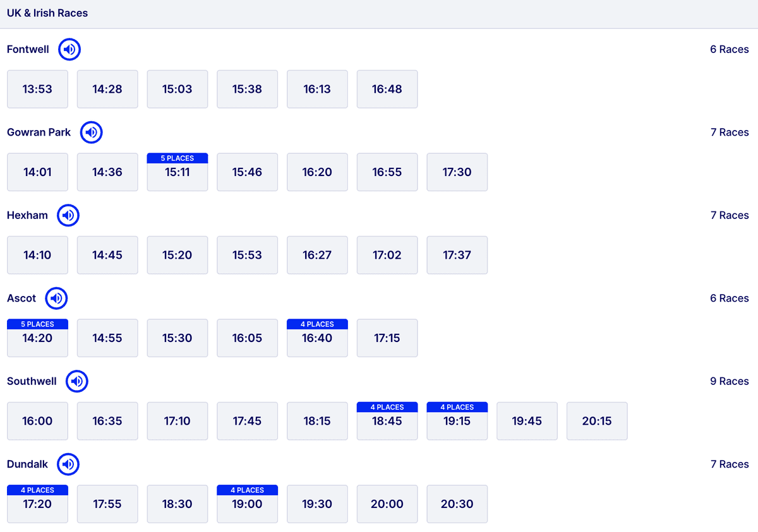Click the UK & Irish Races heading
The height and width of the screenshot is (532, 758).
click(47, 13)
